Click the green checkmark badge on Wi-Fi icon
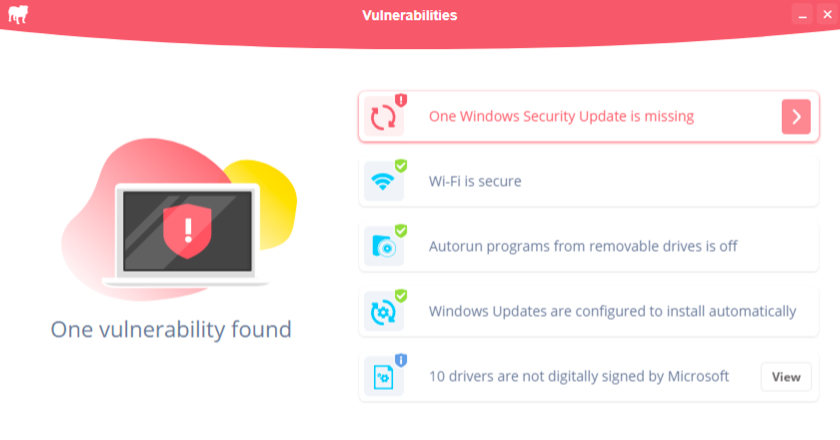Viewport: 840px width, 440px height. 401,166
